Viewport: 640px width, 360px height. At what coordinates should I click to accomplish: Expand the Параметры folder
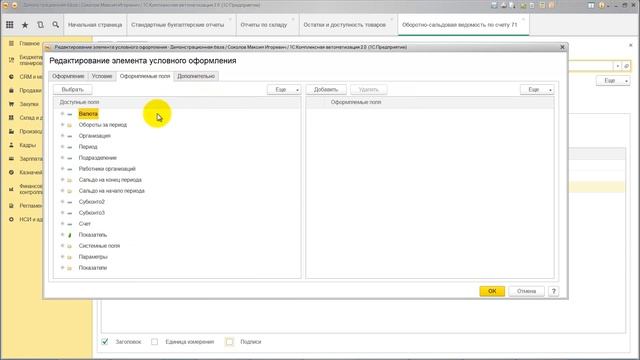pyautogui.click(x=62, y=257)
